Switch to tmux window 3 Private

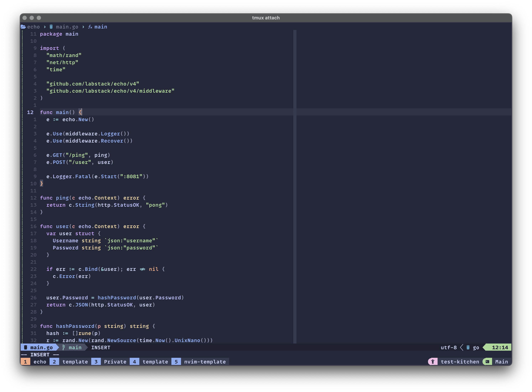115,362
